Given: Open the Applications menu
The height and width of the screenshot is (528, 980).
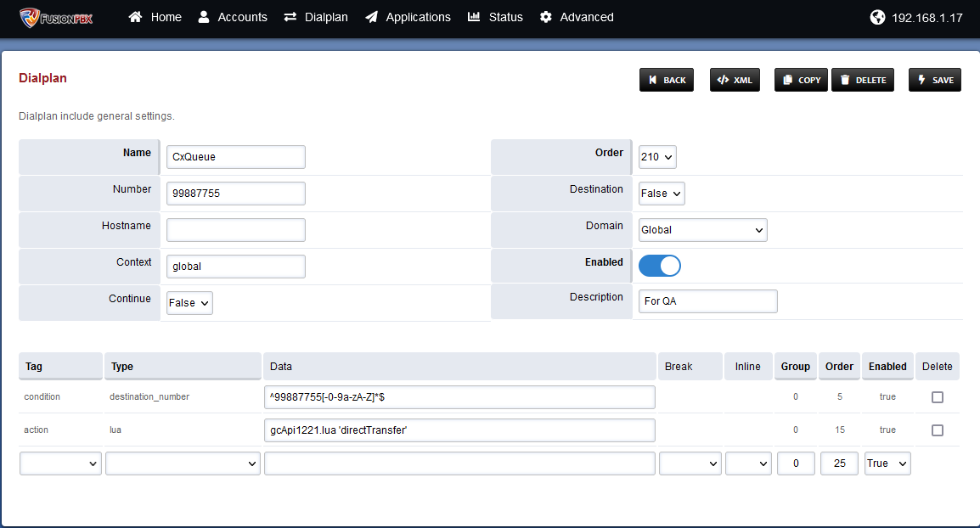Looking at the screenshot, I should pos(408,17).
